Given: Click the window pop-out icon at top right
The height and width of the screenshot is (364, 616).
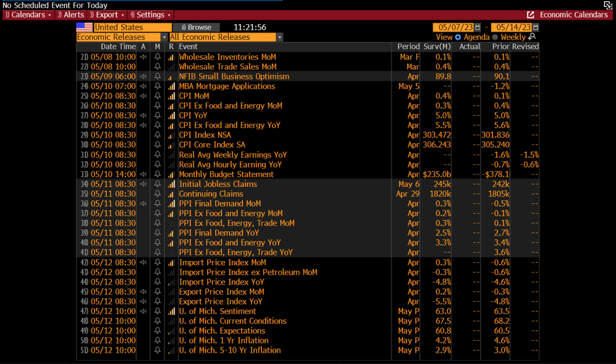Looking at the screenshot, I should click(x=607, y=5).
